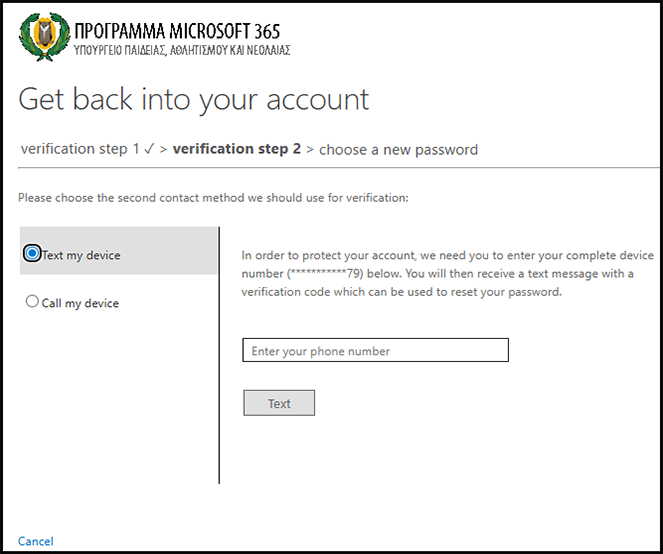
Task: Click the "Call my device" option label
Action: 80,303
